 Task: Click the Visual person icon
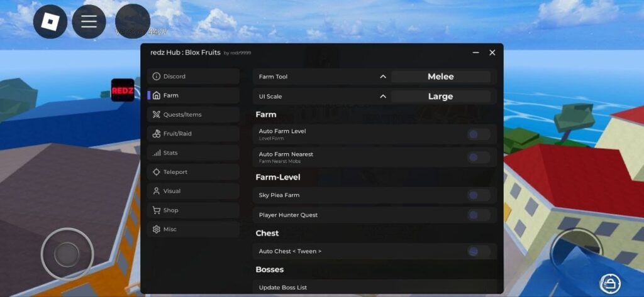[156, 191]
